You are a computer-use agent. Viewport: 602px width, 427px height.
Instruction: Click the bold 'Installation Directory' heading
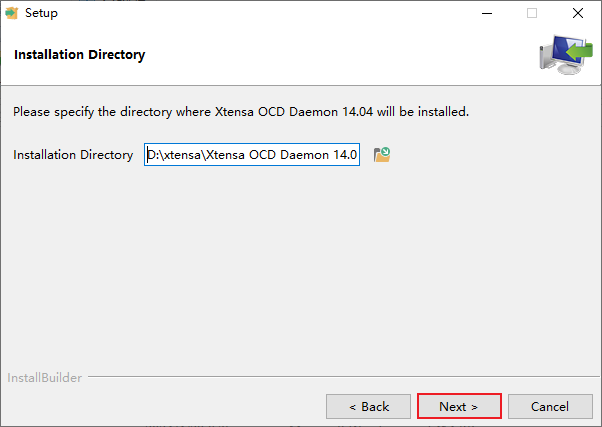[79, 55]
